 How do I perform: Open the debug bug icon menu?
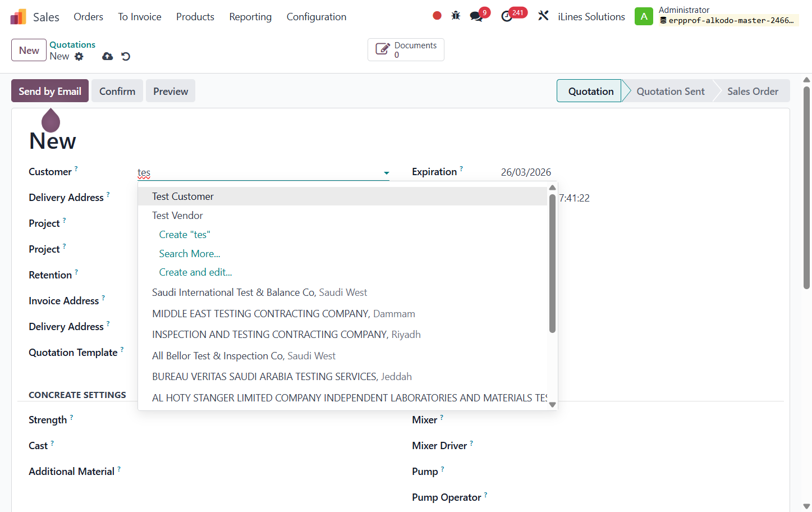pyautogui.click(x=456, y=16)
